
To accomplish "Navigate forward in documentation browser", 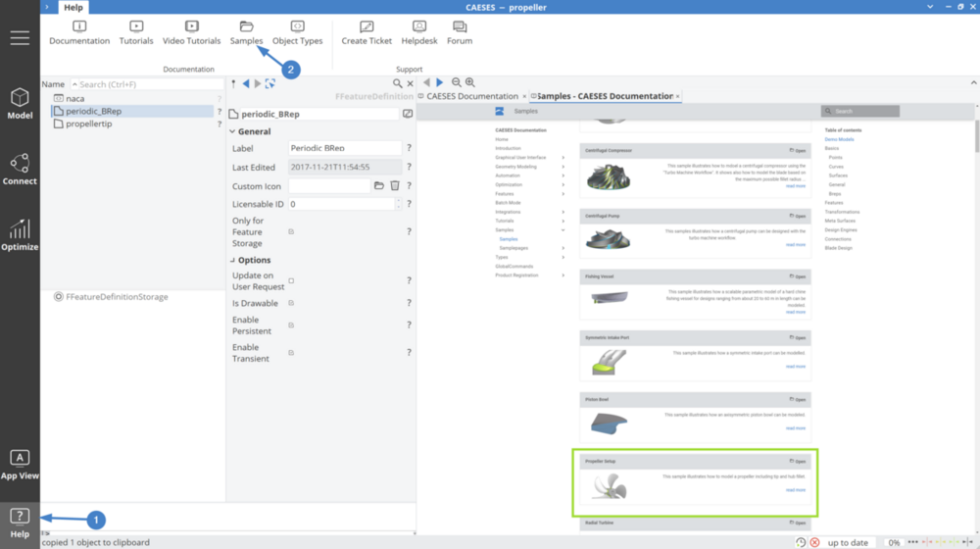I will (x=439, y=82).
